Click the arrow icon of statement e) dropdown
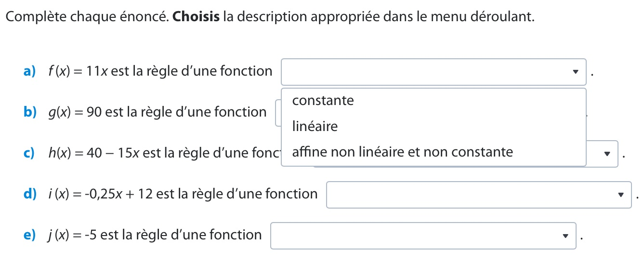The image size is (644, 263). [x=565, y=236]
